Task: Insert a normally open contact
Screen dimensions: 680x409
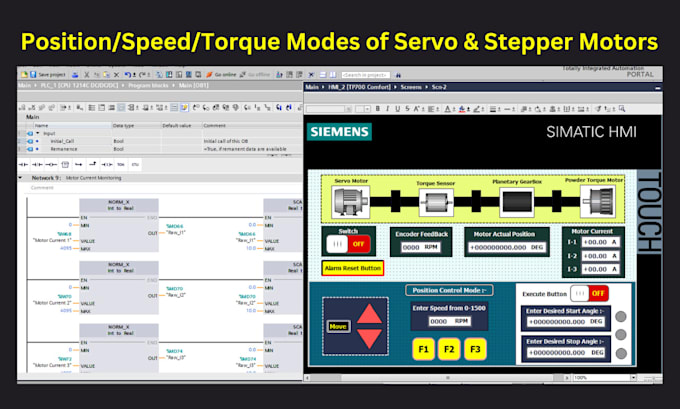Action: click(x=23, y=164)
